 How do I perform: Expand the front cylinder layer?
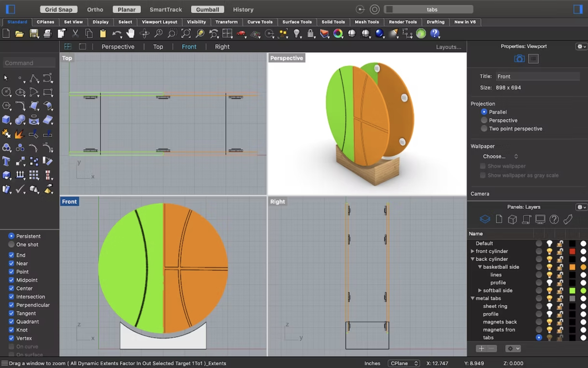(x=473, y=251)
